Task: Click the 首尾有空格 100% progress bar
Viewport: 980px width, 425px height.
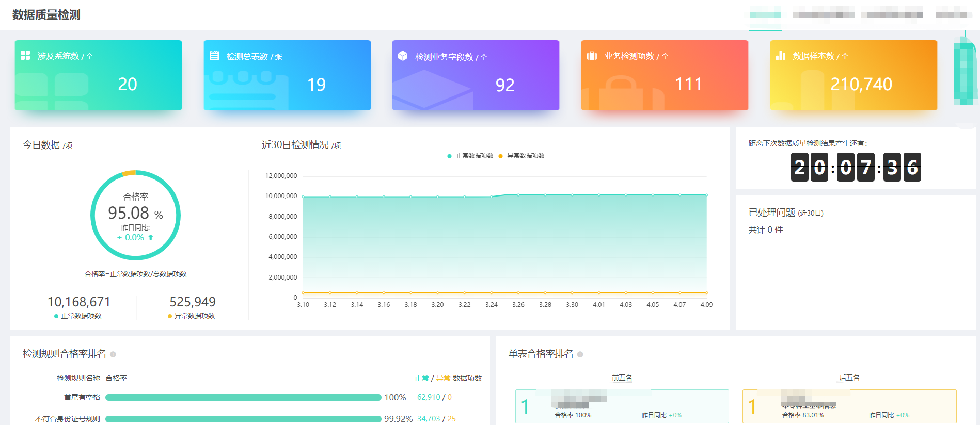Action: coord(243,398)
